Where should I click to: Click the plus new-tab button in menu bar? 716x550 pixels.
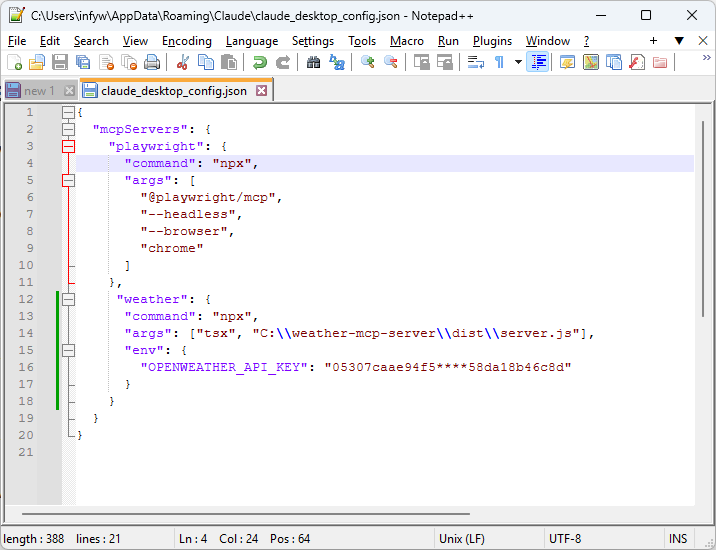(653, 41)
